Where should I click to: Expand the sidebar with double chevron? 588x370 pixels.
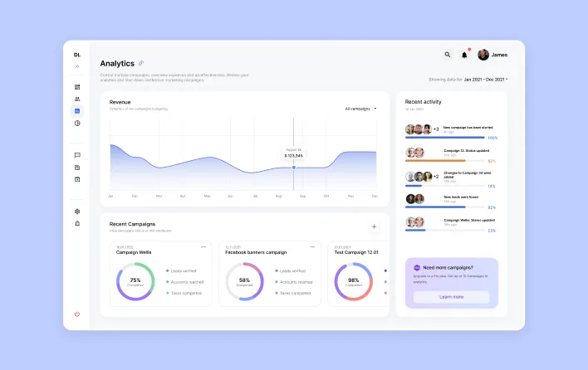pos(77,66)
